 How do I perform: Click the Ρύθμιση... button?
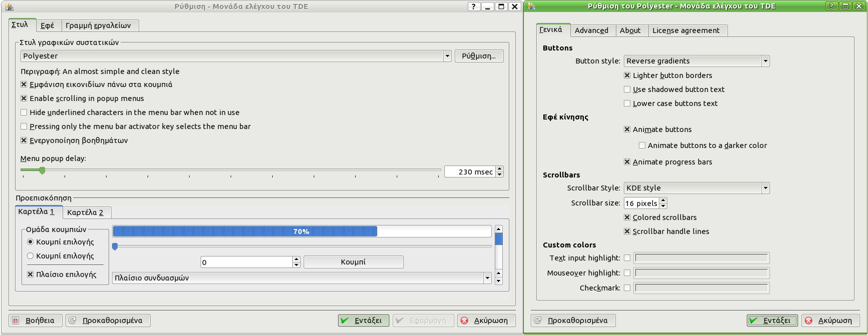[x=479, y=56]
